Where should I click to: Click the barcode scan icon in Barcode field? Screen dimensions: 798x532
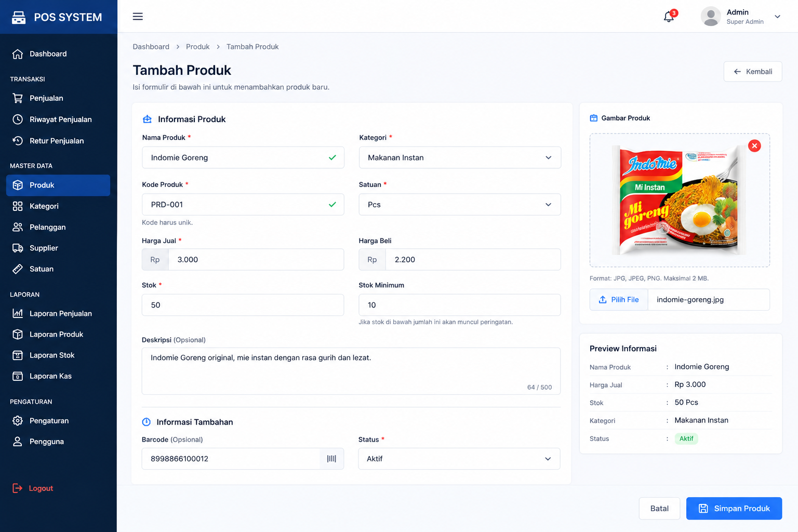(331, 459)
